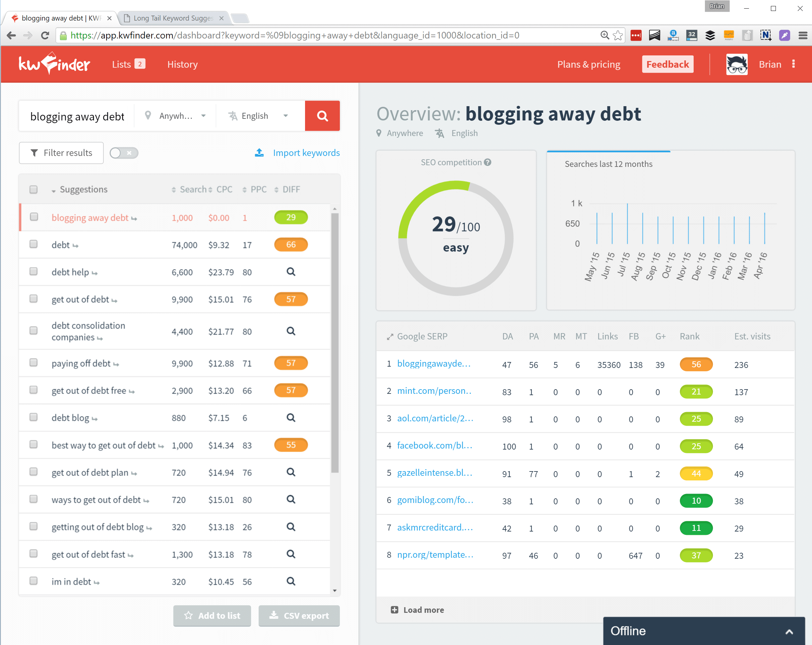This screenshot has width=812, height=645.
Task: Switch to the blogging away debt browser tab
Action: (x=61, y=18)
